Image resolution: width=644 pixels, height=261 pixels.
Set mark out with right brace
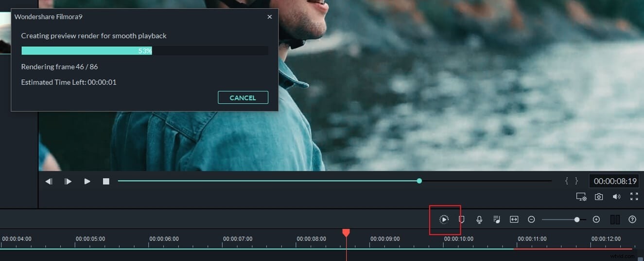(x=576, y=181)
